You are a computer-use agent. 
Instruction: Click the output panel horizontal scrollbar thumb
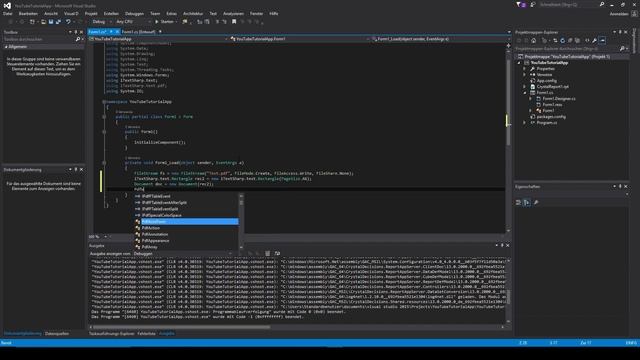pos(182,327)
